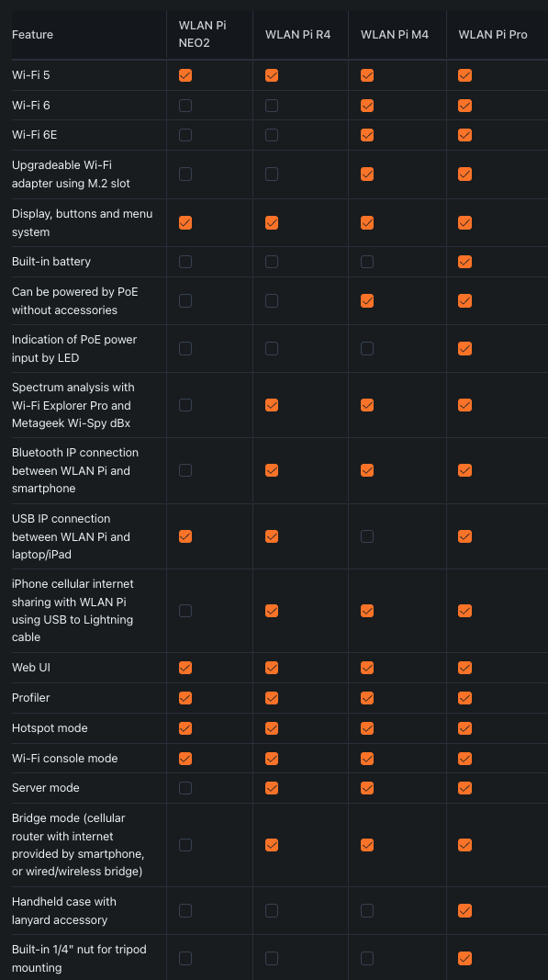Uncheck Hotspot mode for WLAN Pi Pro
548x980 pixels.
[x=464, y=728]
